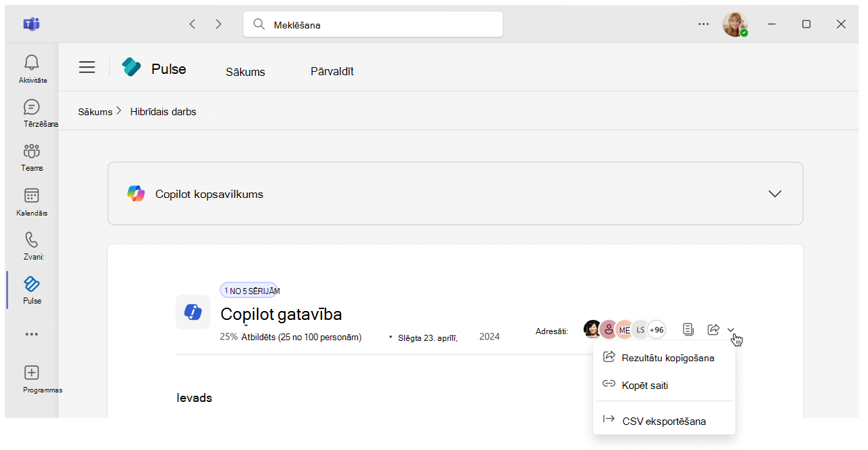Click the survey report document icon

click(x=688, y=329)
